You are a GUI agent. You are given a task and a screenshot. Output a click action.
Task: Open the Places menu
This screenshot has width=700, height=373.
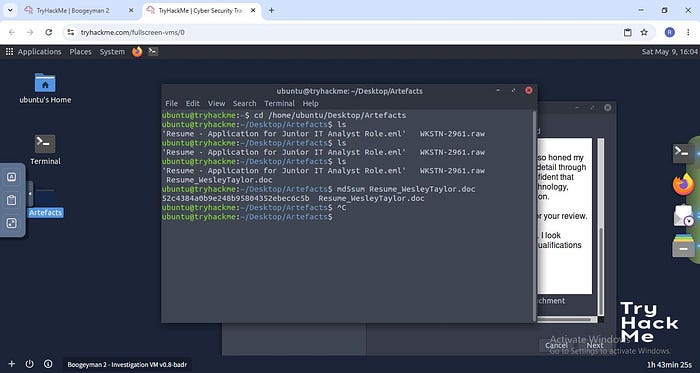[80, 52]
